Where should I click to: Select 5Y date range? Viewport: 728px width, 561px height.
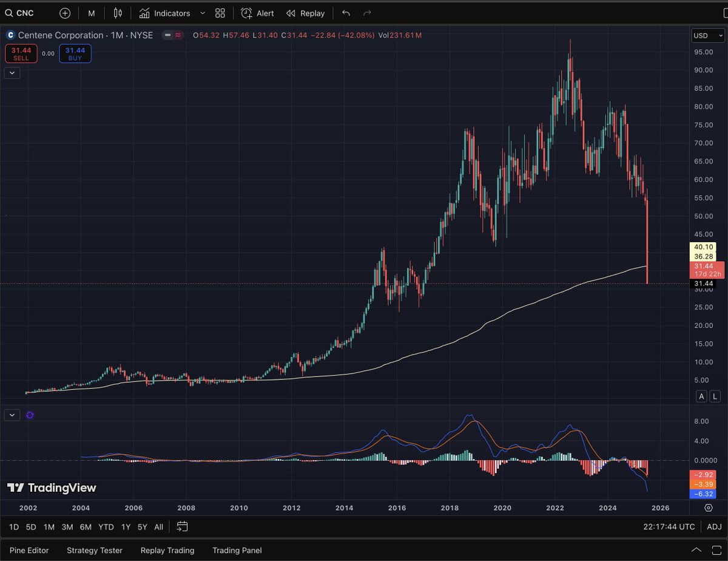[x=143, y=527]
